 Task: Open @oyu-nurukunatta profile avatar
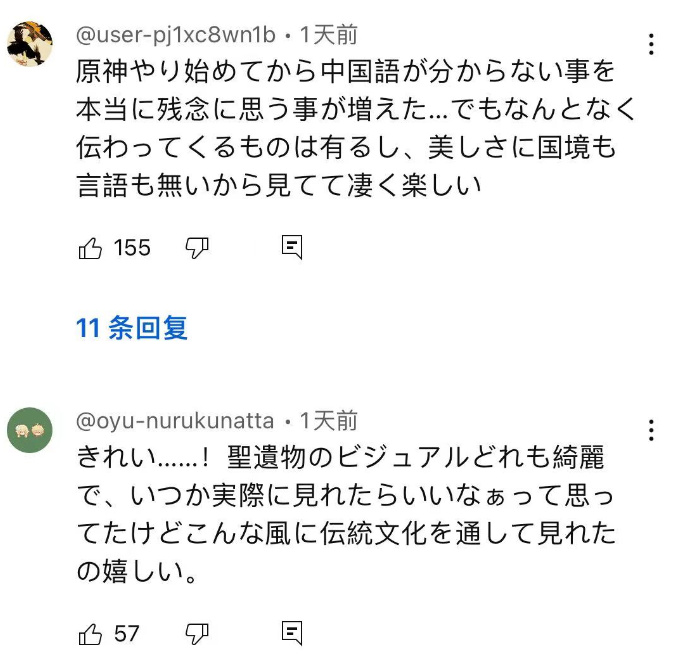[30, 430]
